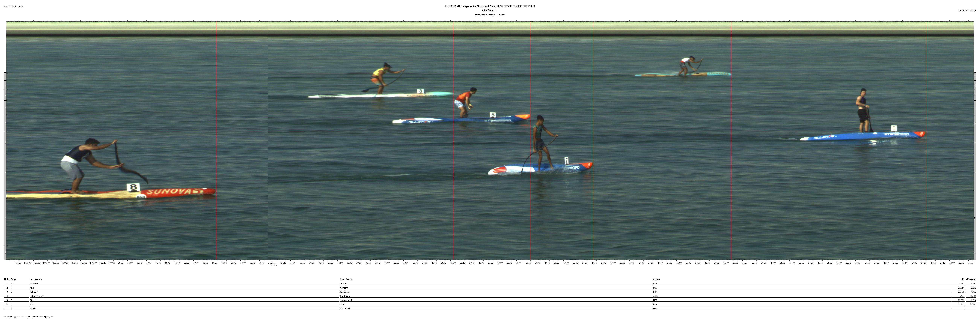Viewport: 980px width, 322px height.
Task: Click the Csapat column header
Action: pos(656,279)
